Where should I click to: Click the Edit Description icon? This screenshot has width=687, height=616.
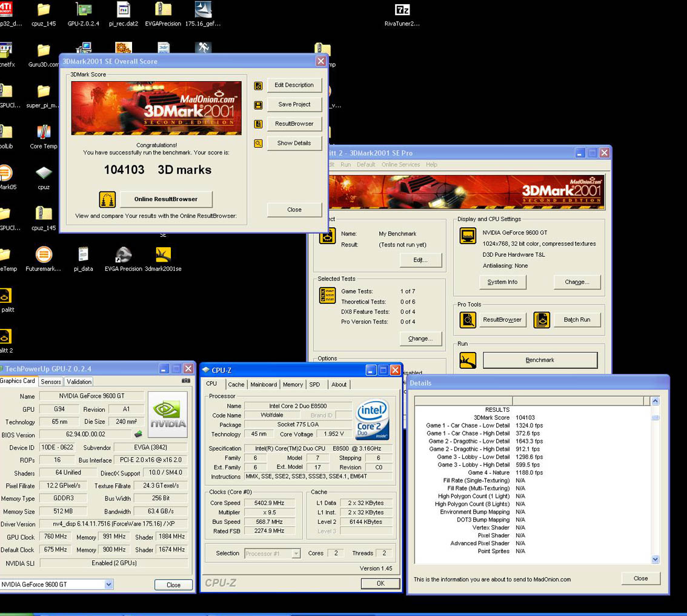click(x=259, y=86)
